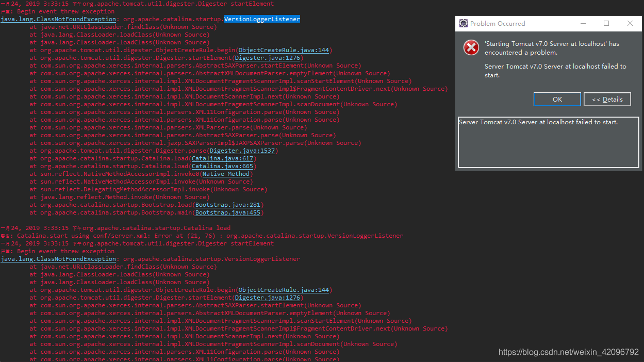
Task: Click the Problem Occurred title text
Action: tap(498, 23)
